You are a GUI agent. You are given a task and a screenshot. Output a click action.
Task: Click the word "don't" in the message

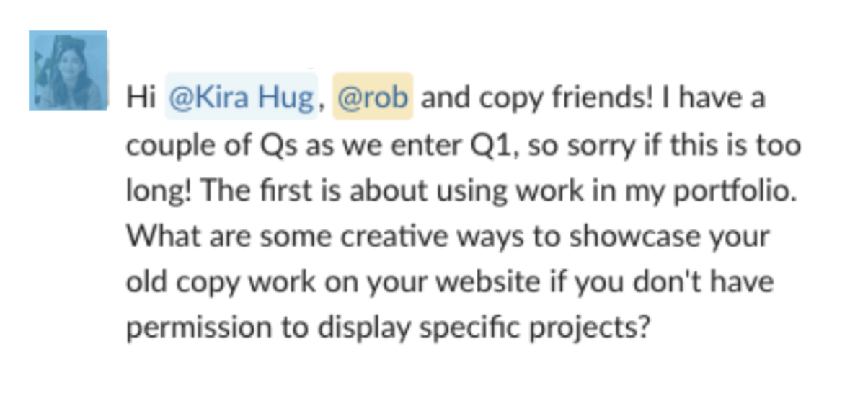tap(670, 283)
